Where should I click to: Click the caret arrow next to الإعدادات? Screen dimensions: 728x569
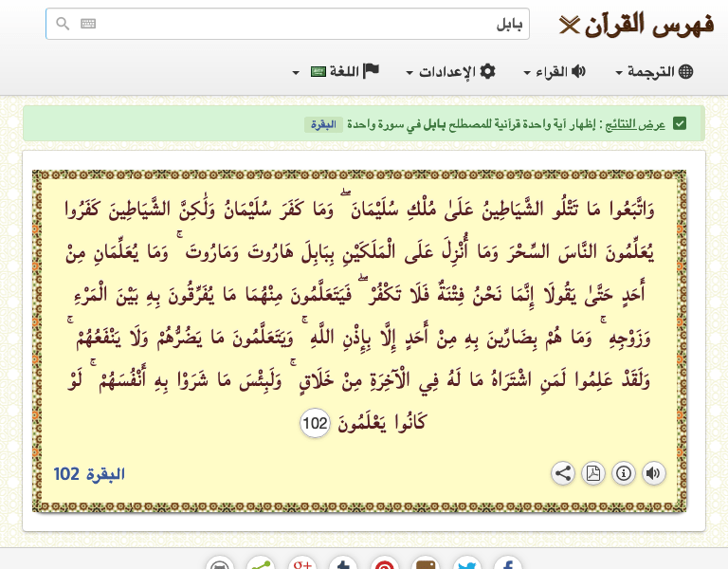[409, 73]
